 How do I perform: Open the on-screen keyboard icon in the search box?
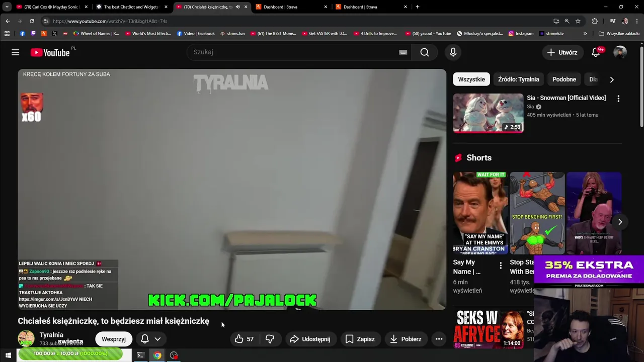pos(403,52)
